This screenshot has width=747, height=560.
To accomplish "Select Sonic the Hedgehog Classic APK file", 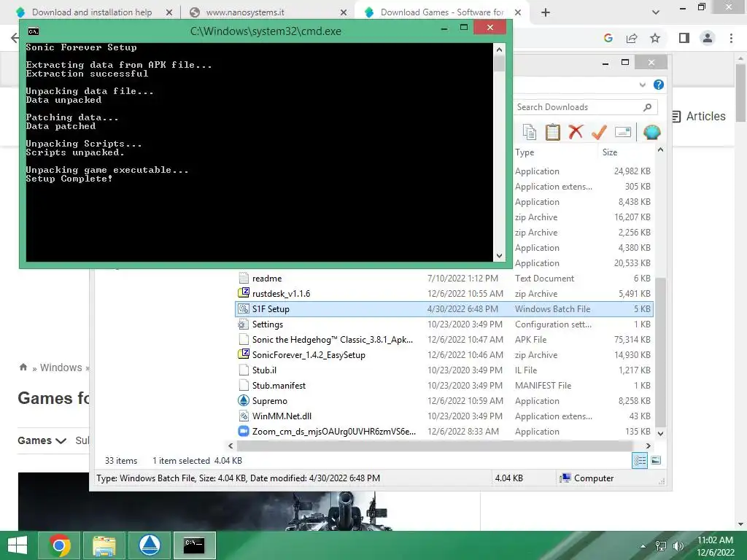I will pos(444,340).
